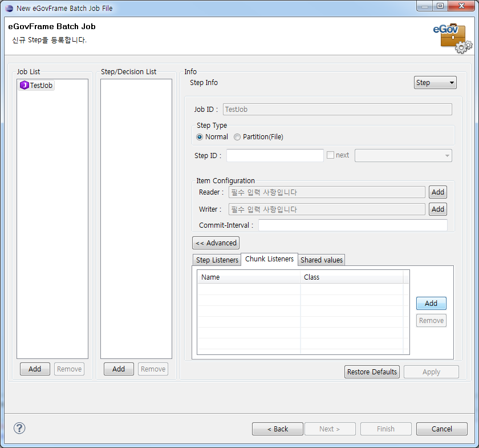Image resolution: width=479 pixels, height=448 pixels.
Task: Select TestJob in the Job List
Action: click(36, 85)
